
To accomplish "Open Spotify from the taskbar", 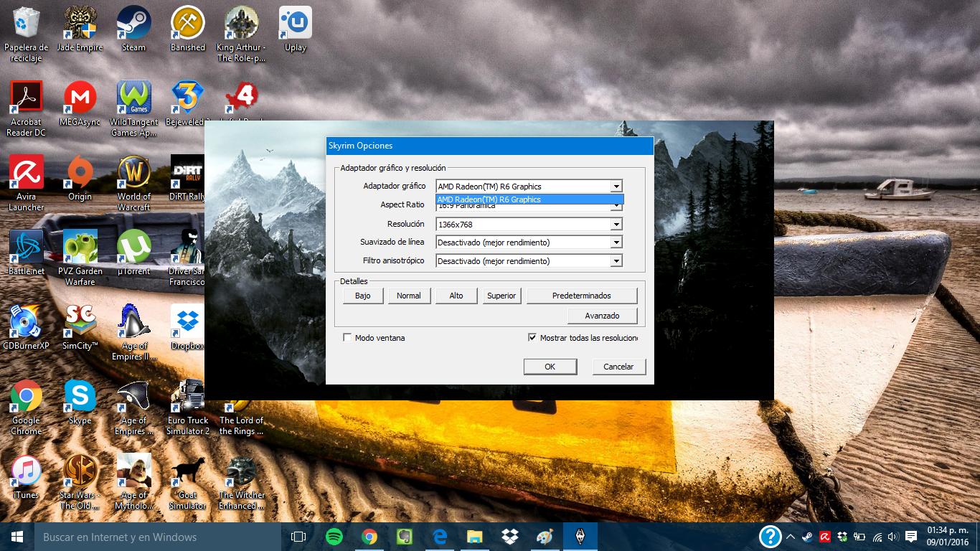I will pyautogui.click(x=334, y=537).
